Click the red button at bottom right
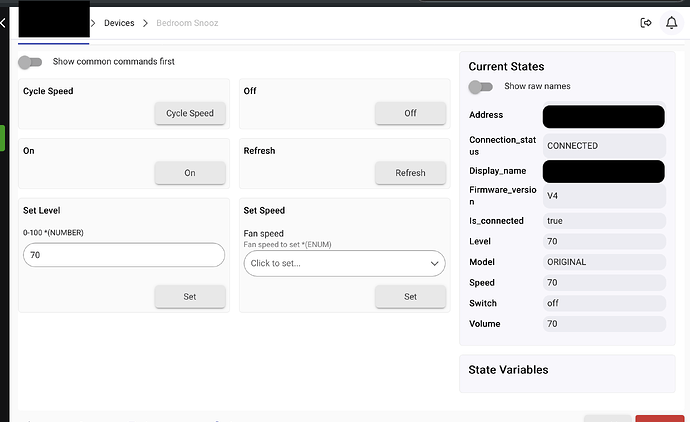Image resolution: width=690 pixels, height=422 pixels. (659, 418)
